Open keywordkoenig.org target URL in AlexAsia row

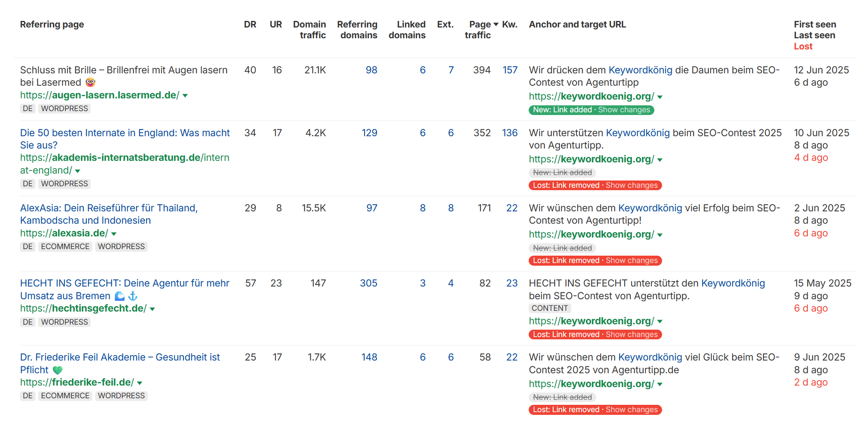[591, 234]
